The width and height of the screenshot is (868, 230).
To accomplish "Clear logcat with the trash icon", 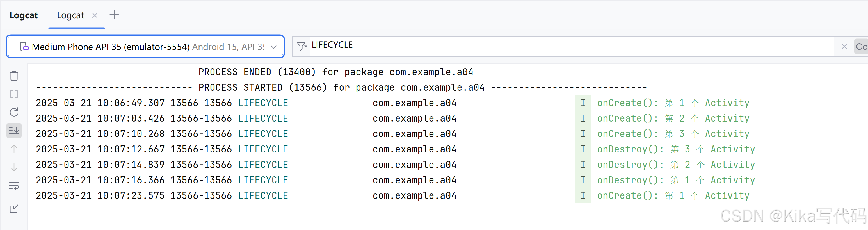I will point(14,76).
